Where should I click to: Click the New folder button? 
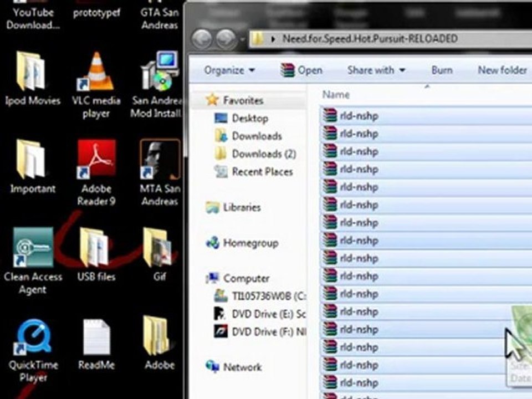(502, 70)
